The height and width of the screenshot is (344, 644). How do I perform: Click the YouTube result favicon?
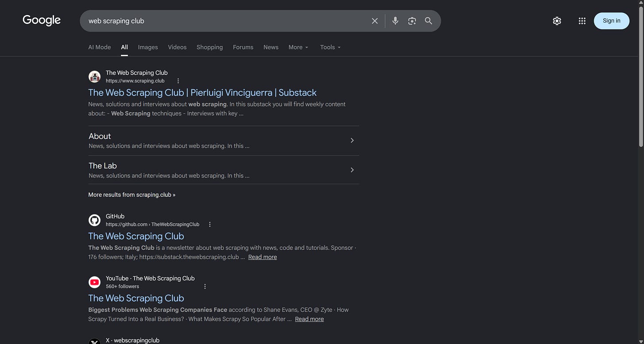[x=95, y=282]
